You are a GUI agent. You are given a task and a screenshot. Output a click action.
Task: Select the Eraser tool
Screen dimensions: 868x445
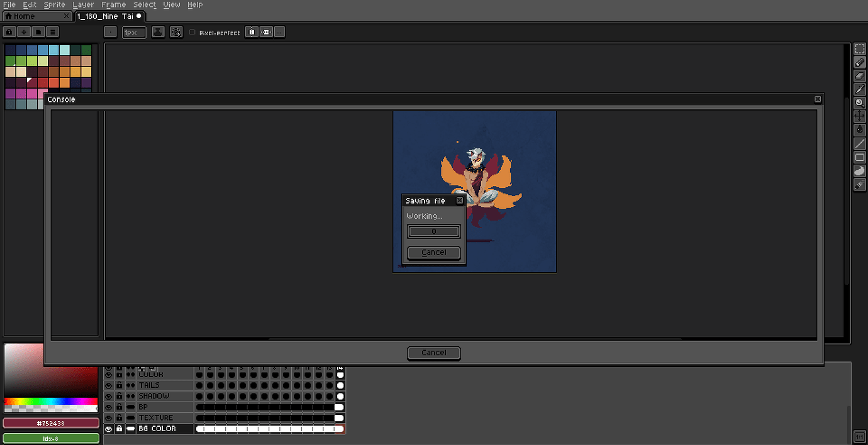(x=860, y=76)
